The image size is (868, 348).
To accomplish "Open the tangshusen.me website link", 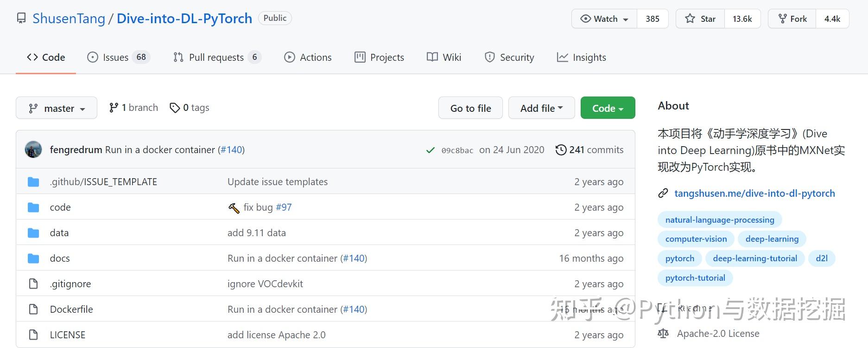I will pyautogui.click(x=754, y=193).
